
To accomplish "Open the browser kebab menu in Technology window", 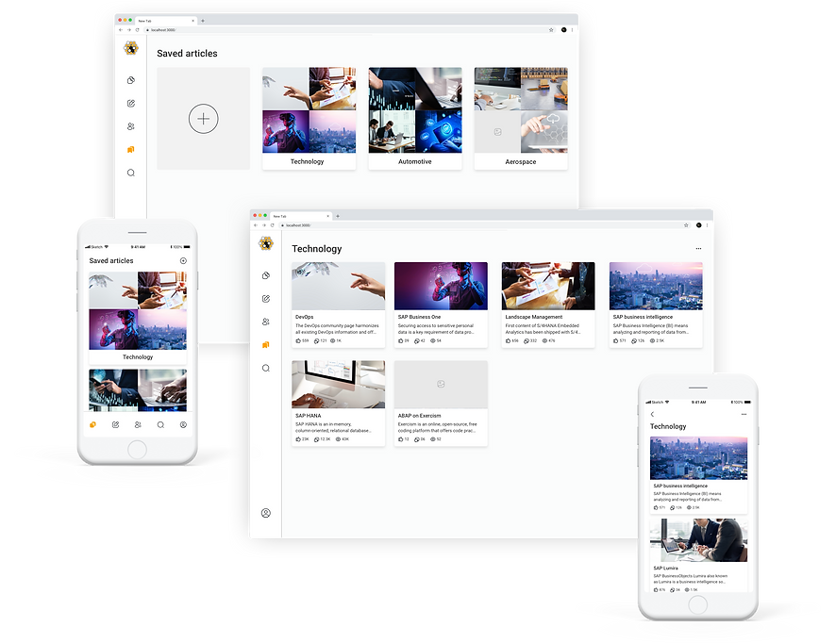I will [707, 225].
